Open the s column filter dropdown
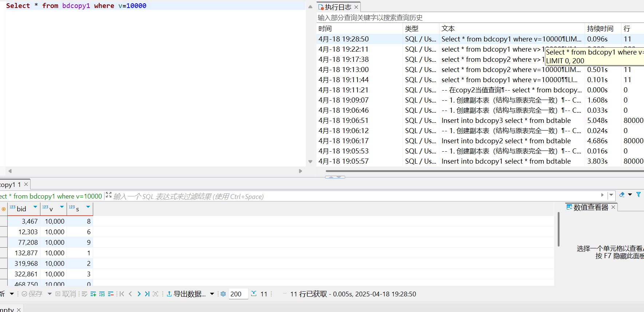Screen dimensions: 644x312 (88, 207)
